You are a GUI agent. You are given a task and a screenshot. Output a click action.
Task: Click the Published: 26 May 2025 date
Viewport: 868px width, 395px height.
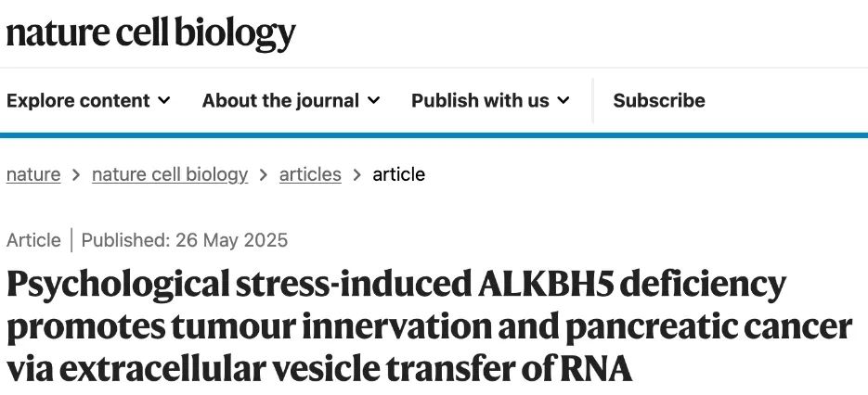click(185, 241)
